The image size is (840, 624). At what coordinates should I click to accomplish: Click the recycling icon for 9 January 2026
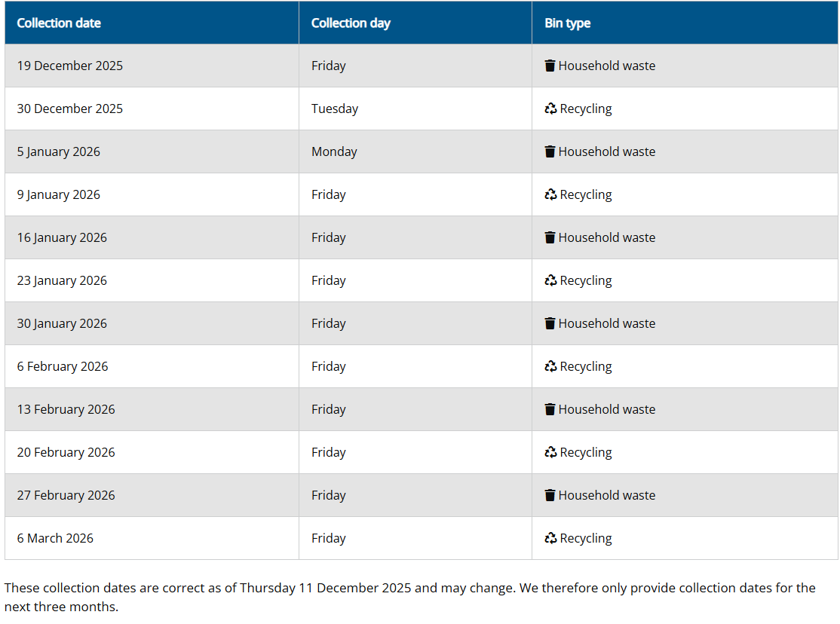pos(550,194)
